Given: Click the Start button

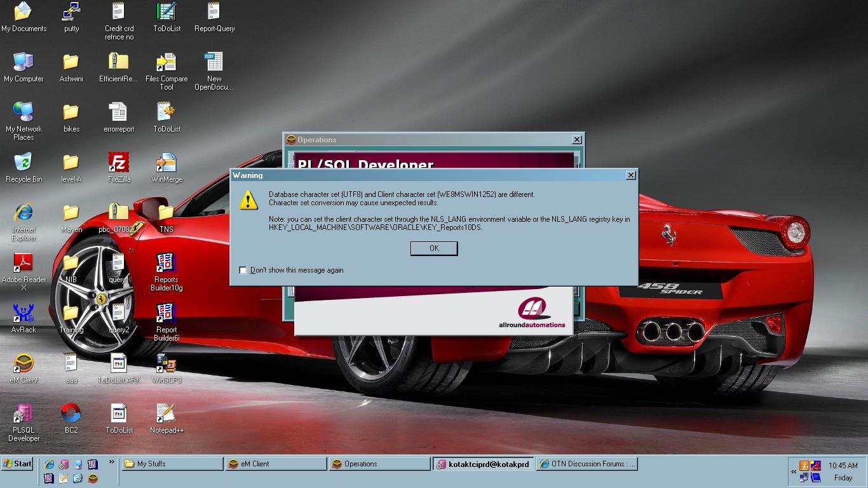Looking at the screenshot, I should [x=17, y=464].
